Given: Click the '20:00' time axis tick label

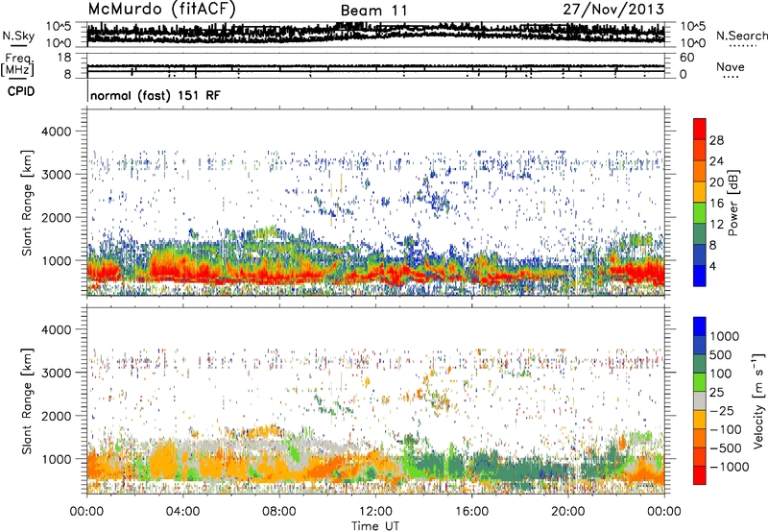Looking at the screenshot, I should pos(567,512).
